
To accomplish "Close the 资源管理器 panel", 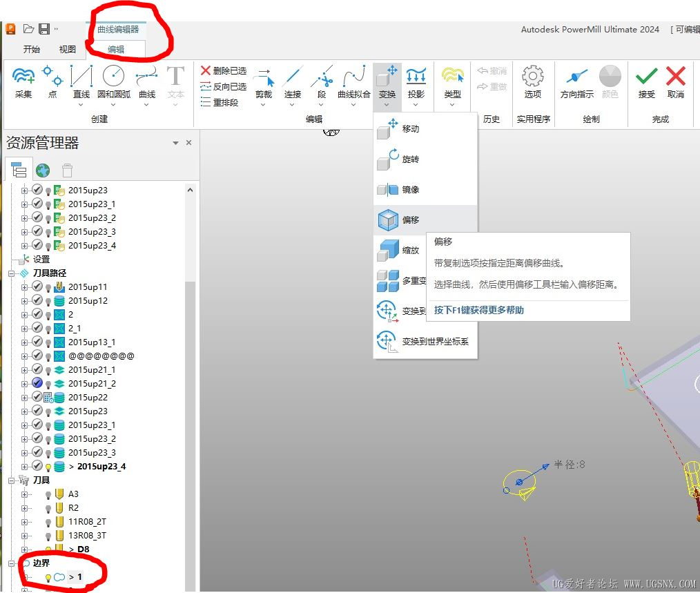I will pyautogui.click(x=189, y=142).
